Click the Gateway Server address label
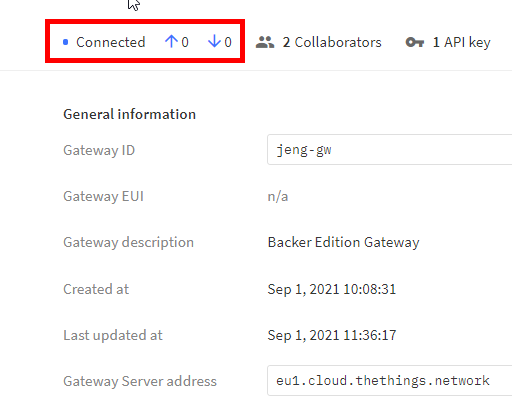512x407 pixels. (140, 381)
